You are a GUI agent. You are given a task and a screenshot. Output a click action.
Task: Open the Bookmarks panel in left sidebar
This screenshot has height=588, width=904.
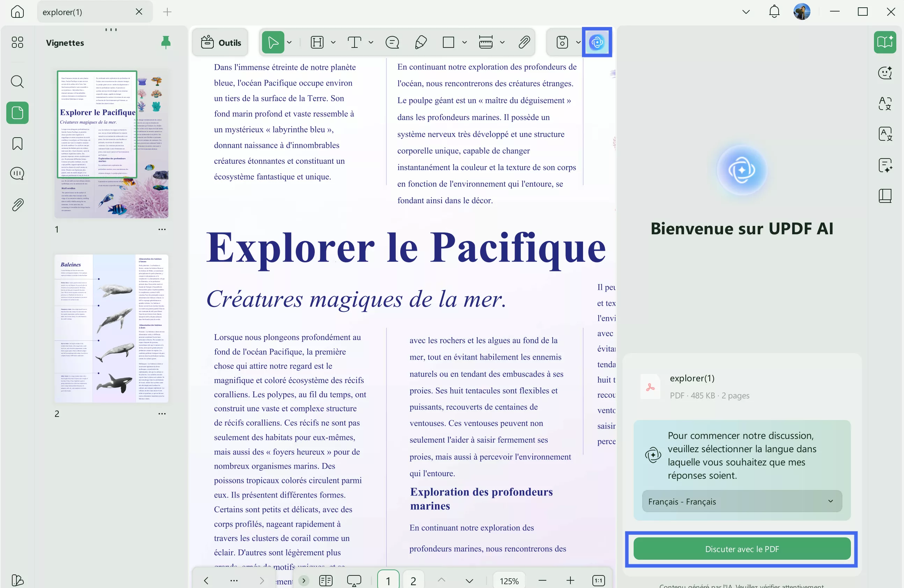17,144
